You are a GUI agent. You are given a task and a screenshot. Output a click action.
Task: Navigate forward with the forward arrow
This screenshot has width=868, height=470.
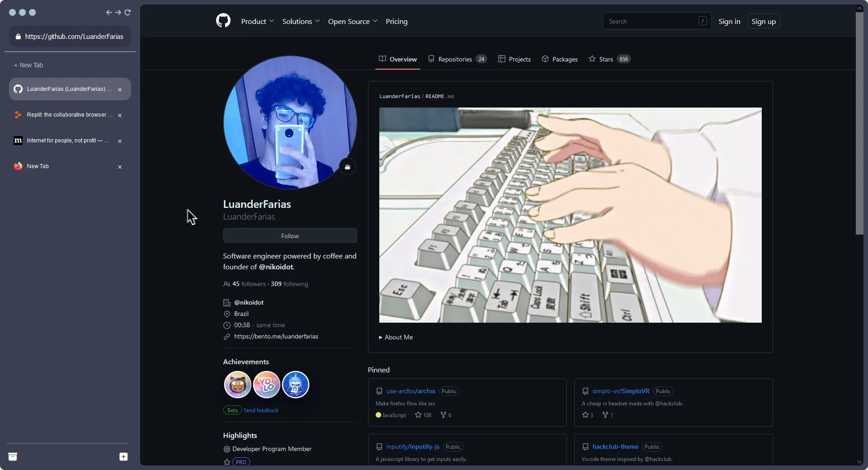(118, 12)
